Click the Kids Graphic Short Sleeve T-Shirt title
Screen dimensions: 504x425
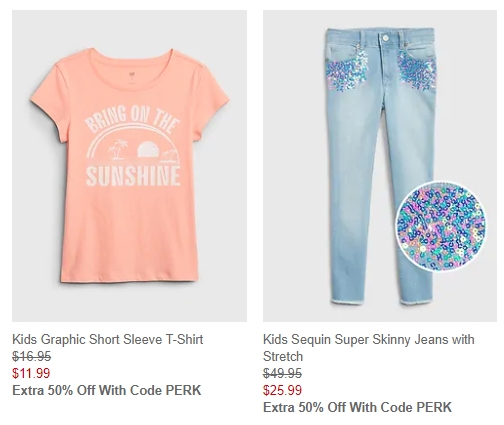(x=107, y=339)
